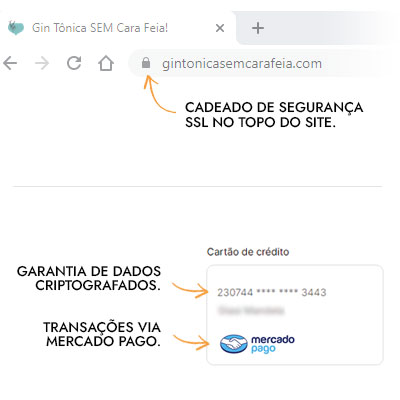Click the CADEADO DE SEGURANÇA SSL caption

(x=274, y=115)
